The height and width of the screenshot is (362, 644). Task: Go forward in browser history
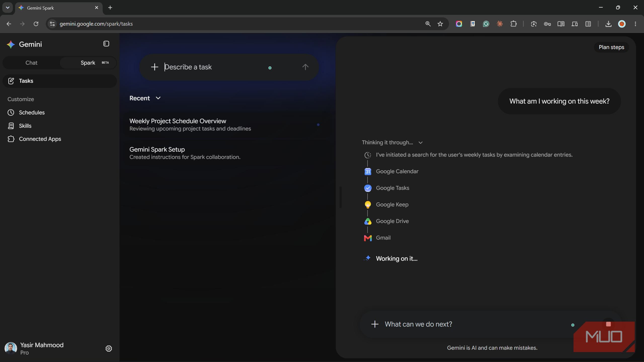(x=22, y=24)
